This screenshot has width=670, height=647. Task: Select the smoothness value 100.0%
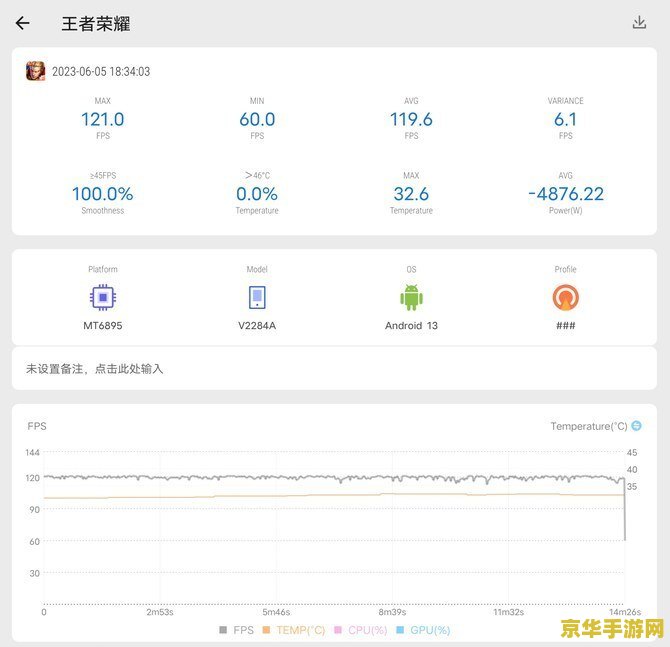pos(103,194)
